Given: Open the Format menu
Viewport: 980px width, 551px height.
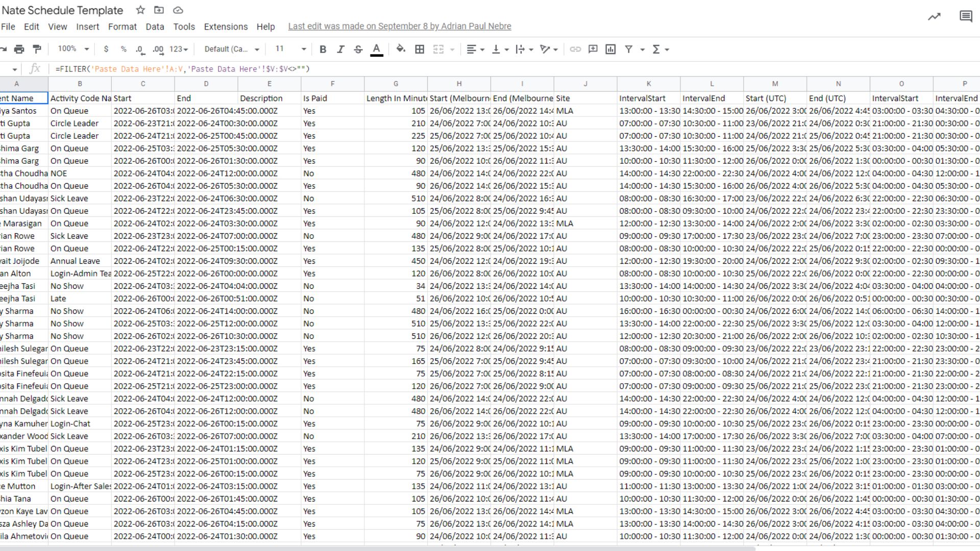Looking at the screenshot, I should (122, 27).
